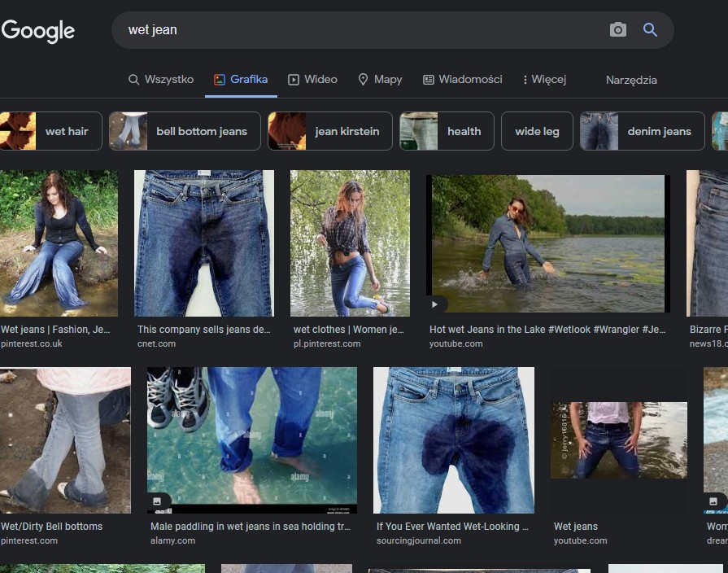The height and width of the screenshot is (573, 728).
Task: Pick the wide leg filter chip
Action: (537, 131)
